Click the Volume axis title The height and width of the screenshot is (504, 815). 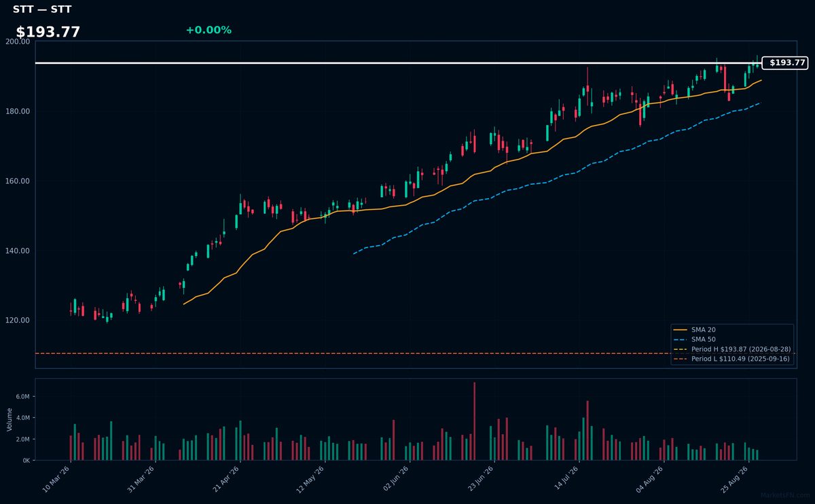[10, 420]
